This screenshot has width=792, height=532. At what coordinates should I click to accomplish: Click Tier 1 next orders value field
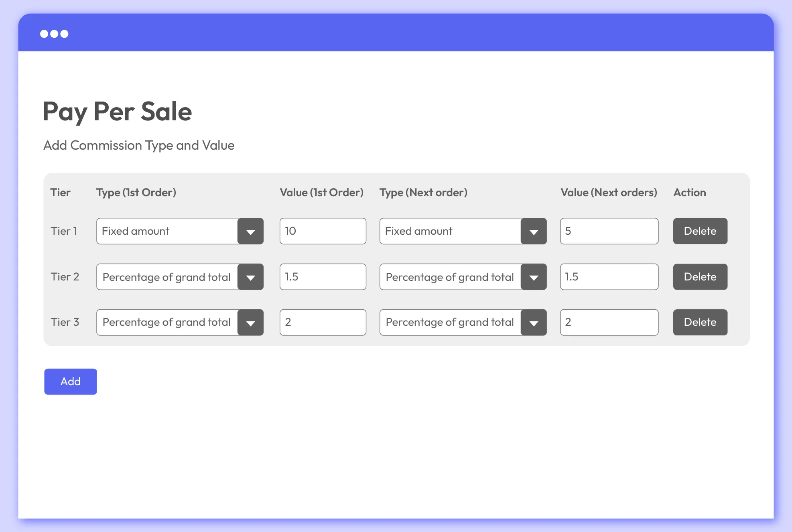click(x=609, y=231)
